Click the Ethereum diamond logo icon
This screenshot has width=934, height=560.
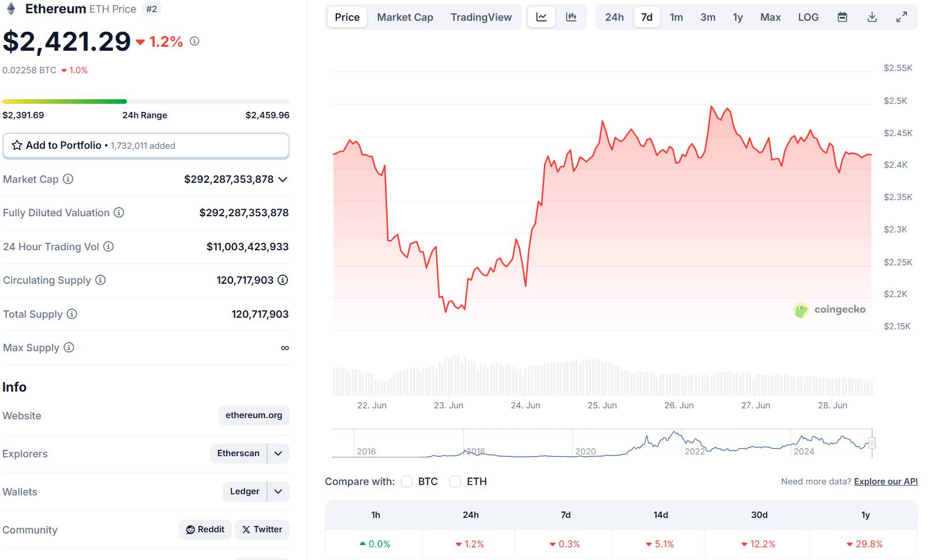tap(11, 9)
